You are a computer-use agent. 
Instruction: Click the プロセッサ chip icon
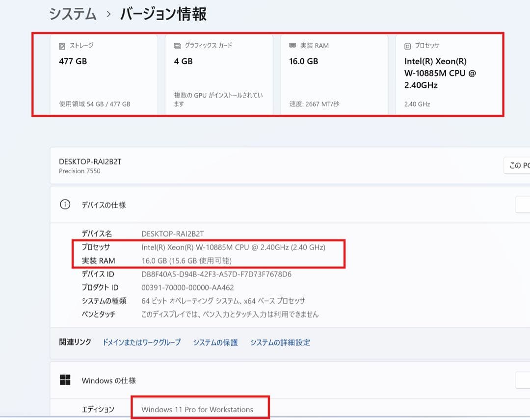[407, 45]
